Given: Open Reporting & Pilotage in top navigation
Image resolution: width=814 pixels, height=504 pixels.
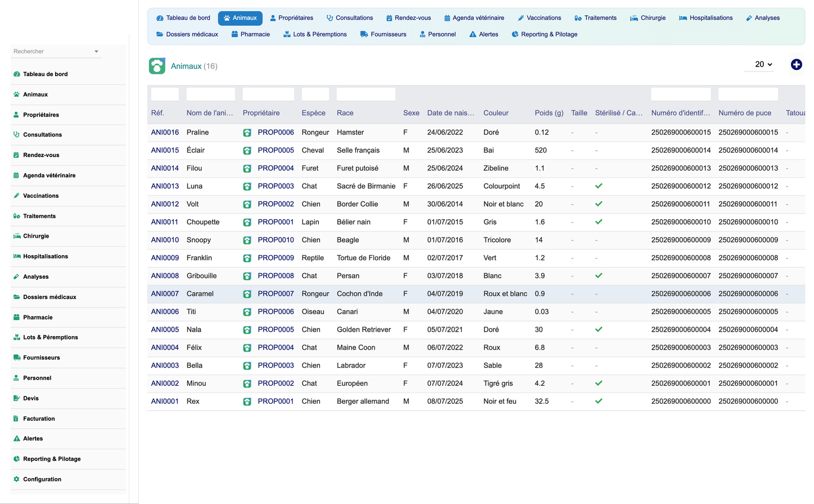Looking at the screenshot, I should tap(544, 34).
